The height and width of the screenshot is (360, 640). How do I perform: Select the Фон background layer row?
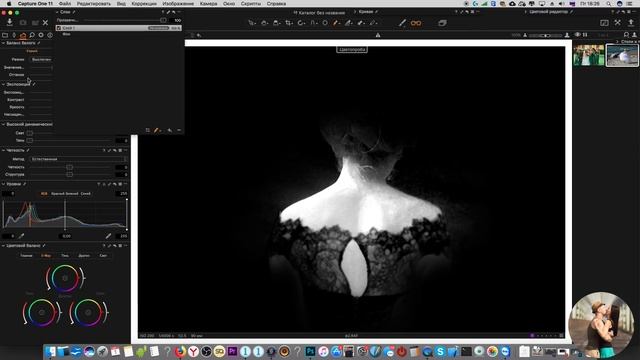118,34
